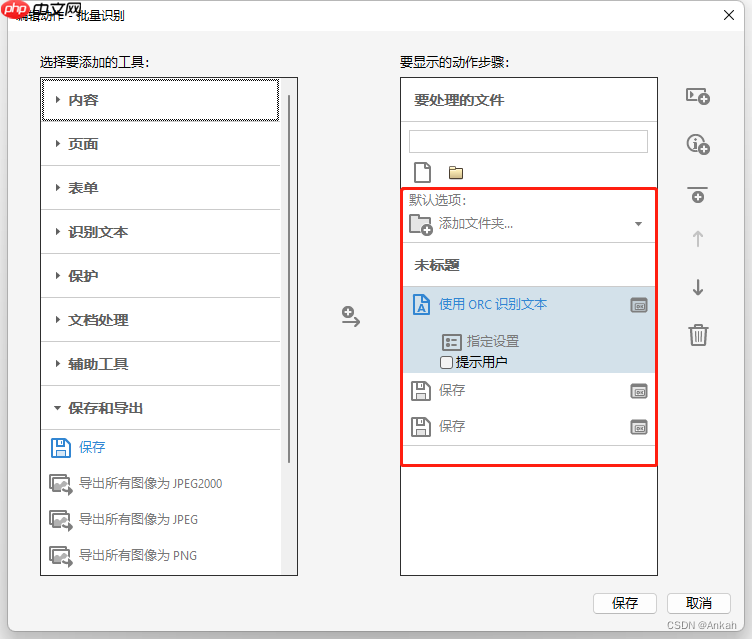Viewport: 752px width, 639px height.
Task: Click the PNG export image icon
Action: point(60,556)
